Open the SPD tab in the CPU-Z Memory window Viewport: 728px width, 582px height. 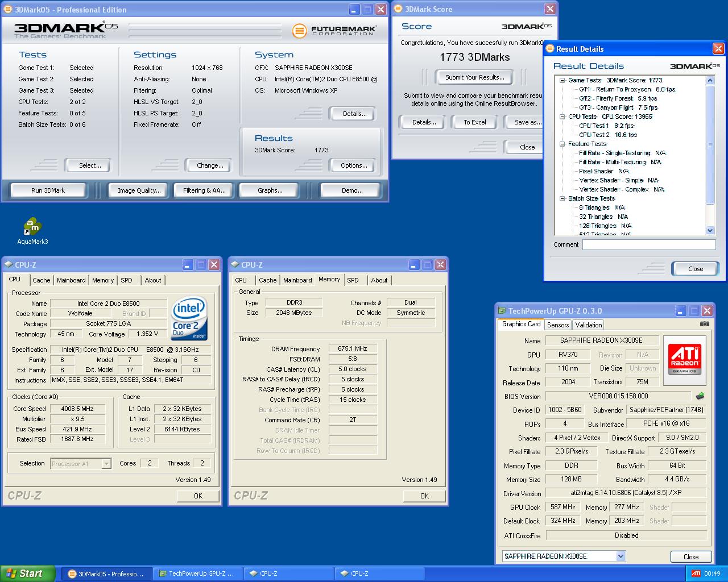[x=353, y=280]
